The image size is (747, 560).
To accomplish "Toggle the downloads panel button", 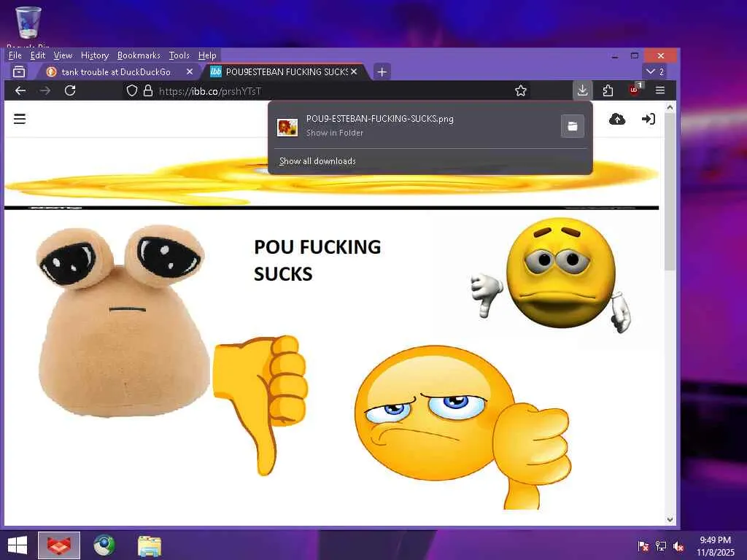I will (582, 90).
